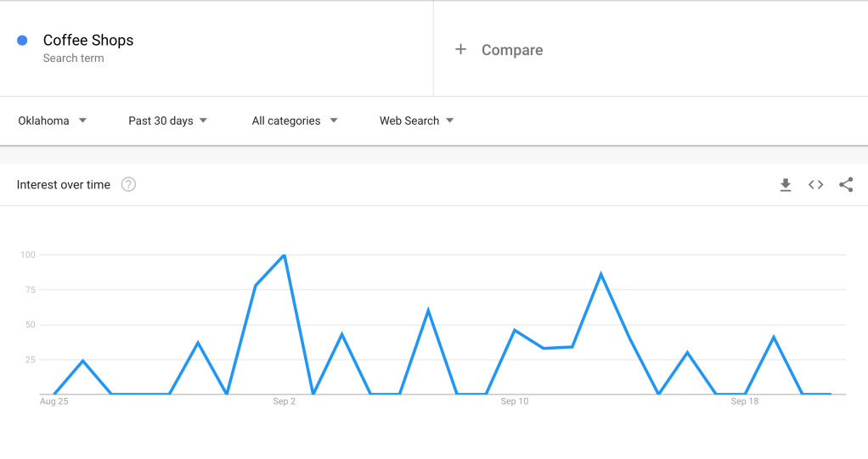Click the plus icon beside Compare
The height and width of the screenshot is (459, 868).
pyautogui.click(x=460, y=50)
